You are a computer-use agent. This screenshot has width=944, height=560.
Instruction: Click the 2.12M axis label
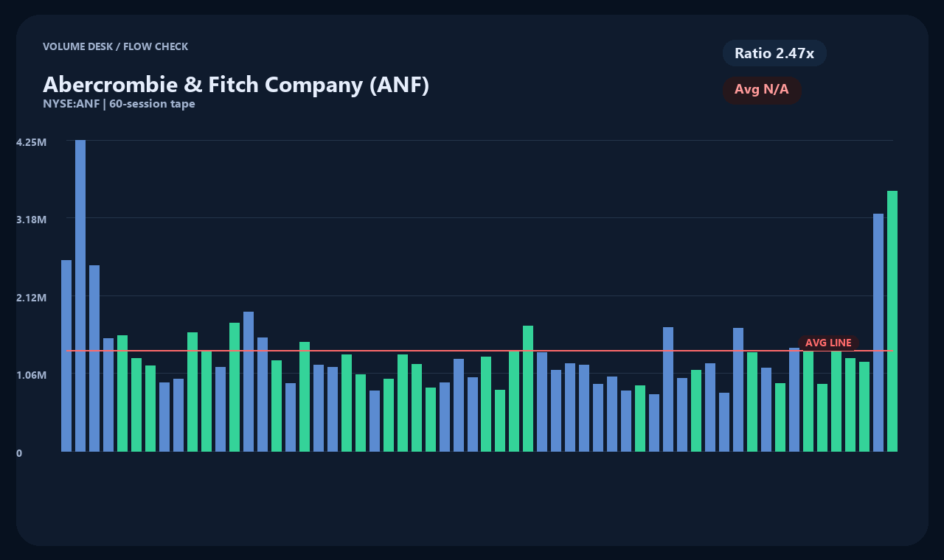click(x=31, y=298)
